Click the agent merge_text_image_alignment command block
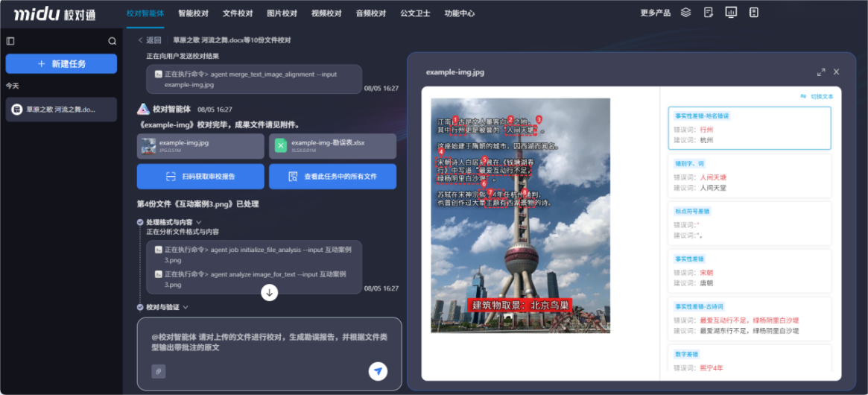 [254, 79]
